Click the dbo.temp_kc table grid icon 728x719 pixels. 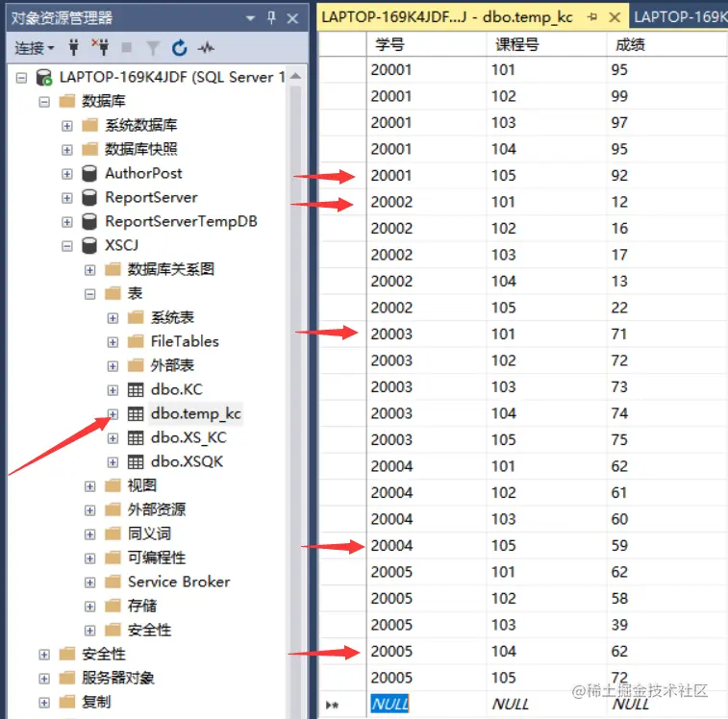point(136,414)
